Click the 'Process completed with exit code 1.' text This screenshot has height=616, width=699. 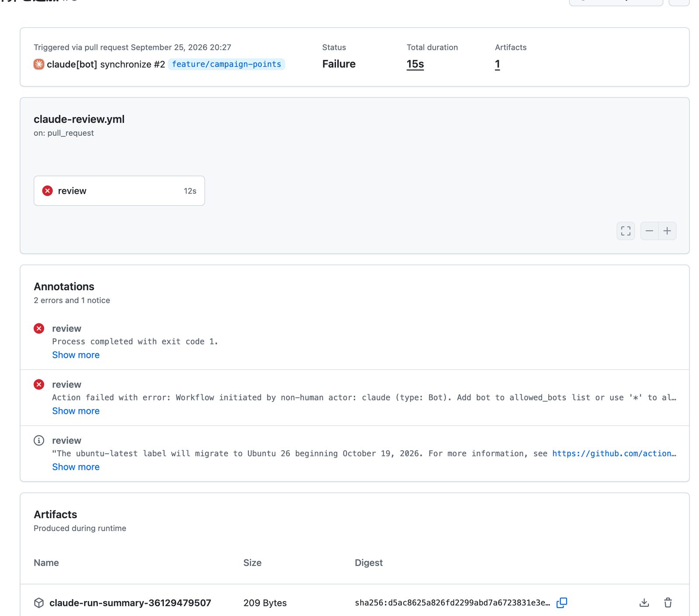coord(135,341)
